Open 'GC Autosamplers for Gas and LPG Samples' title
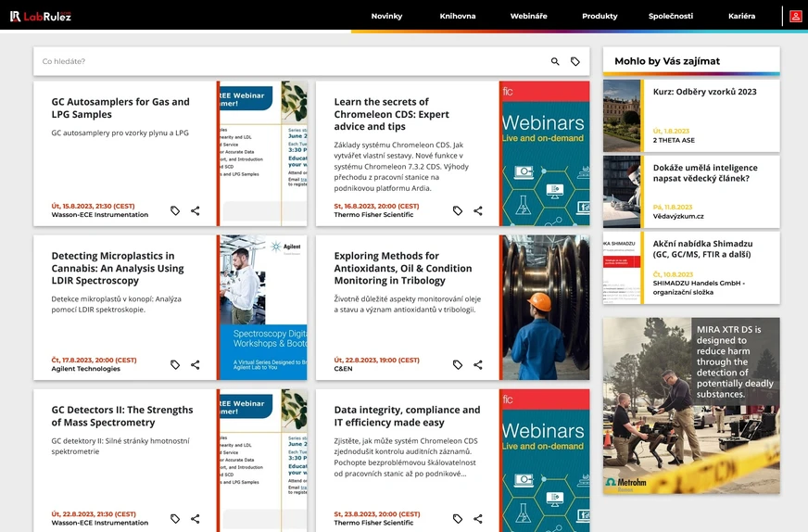Image resolution: width=808 pixels, height=532 pixels. pos(120,108)
